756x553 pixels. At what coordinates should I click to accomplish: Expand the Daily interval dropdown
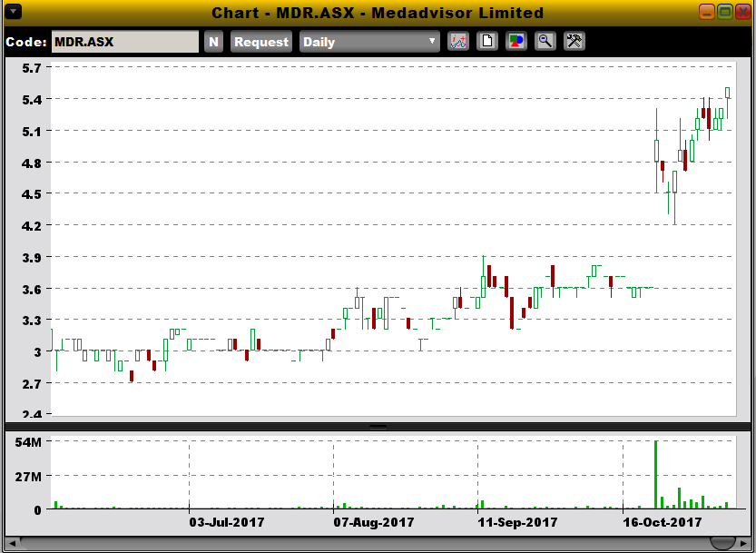(x=369, y=42)
